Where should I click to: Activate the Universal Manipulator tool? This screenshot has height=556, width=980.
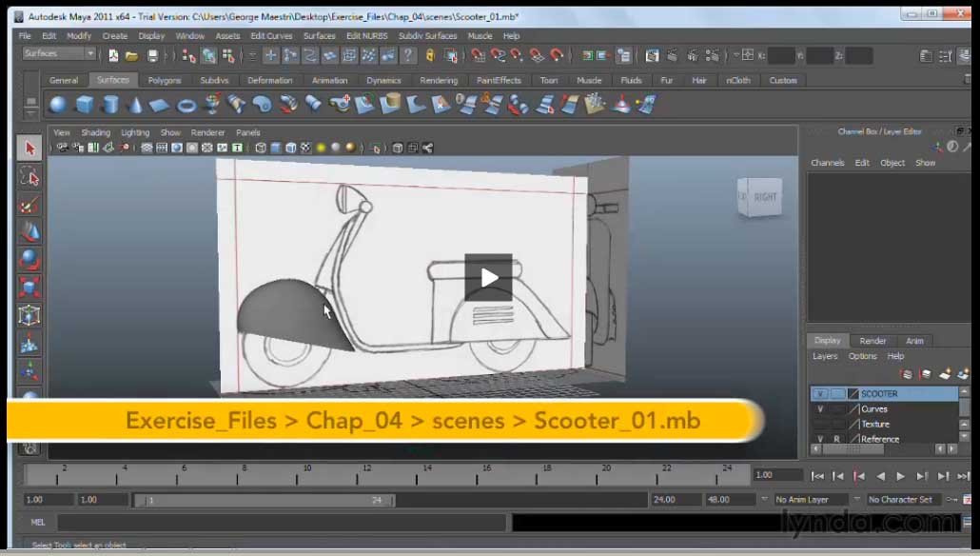pos(29,315)
